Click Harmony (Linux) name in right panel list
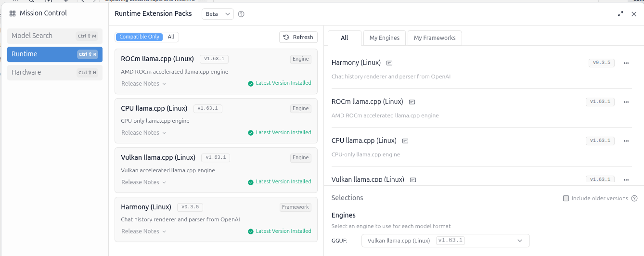644x256 pixels. coord(356,63)
